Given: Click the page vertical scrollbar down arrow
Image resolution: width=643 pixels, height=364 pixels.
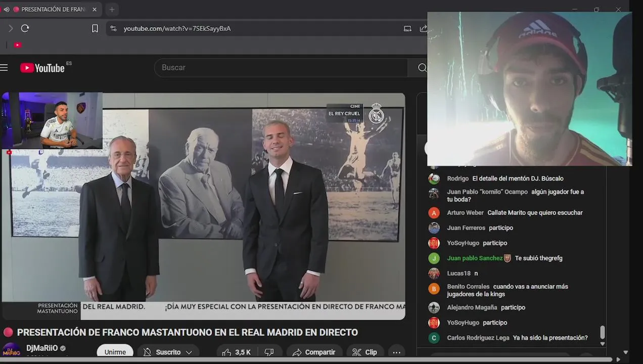Looking at the screenshot, I should [626, 352].
